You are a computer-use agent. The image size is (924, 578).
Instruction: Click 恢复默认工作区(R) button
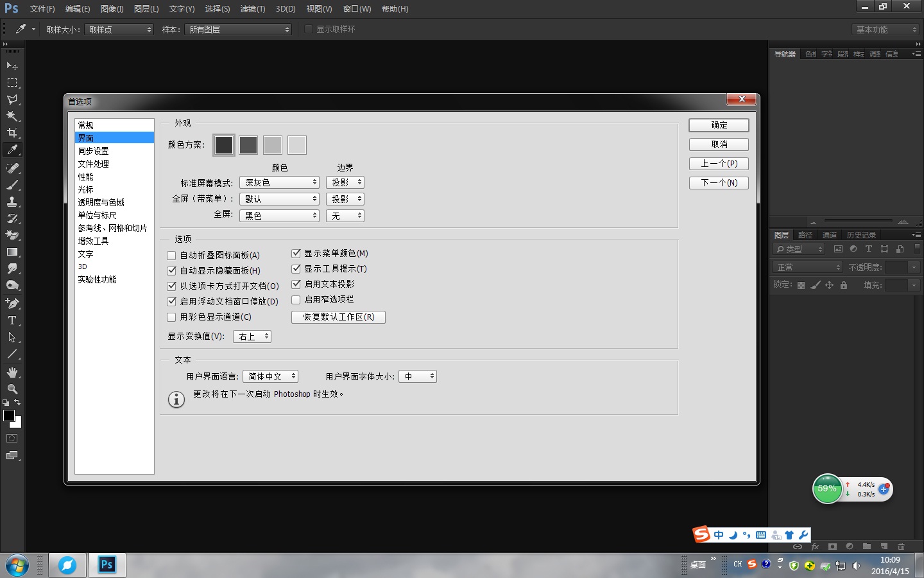[338, 317]
